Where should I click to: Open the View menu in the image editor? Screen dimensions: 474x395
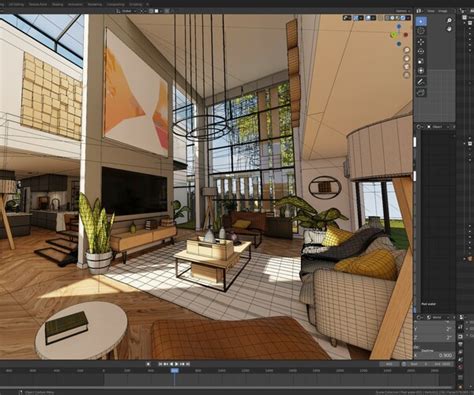click(x=431, y=11)
